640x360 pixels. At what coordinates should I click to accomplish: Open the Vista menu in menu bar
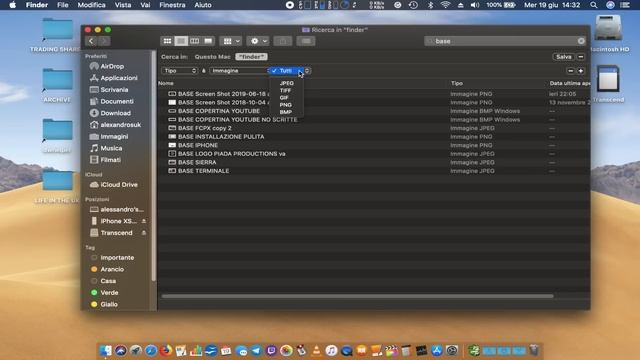[122, 5]
